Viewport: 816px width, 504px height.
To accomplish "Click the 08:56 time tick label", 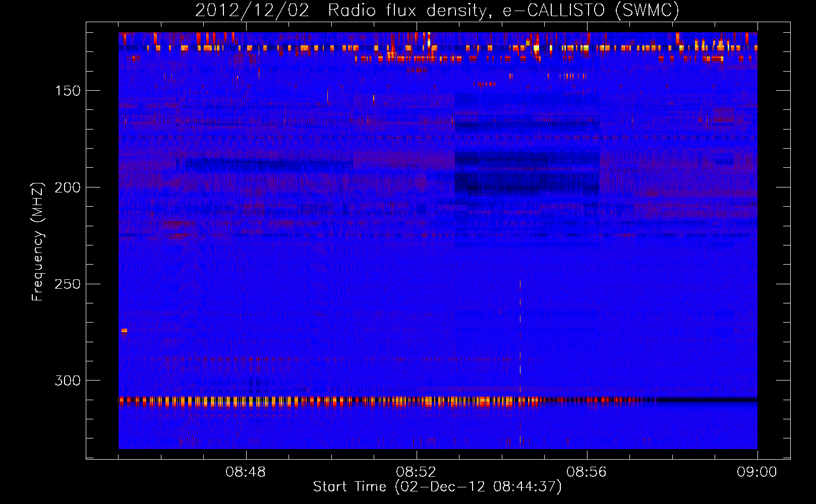I will click(x=587, y=472).
